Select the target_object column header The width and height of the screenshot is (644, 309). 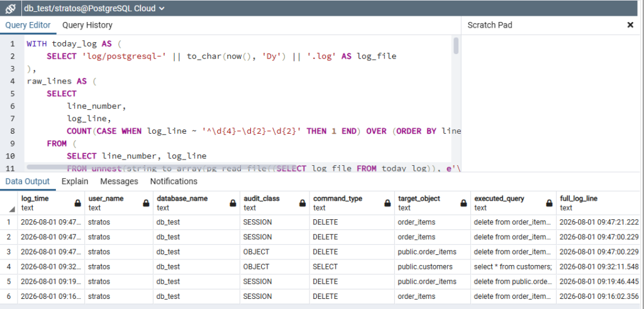pos(433,203)
